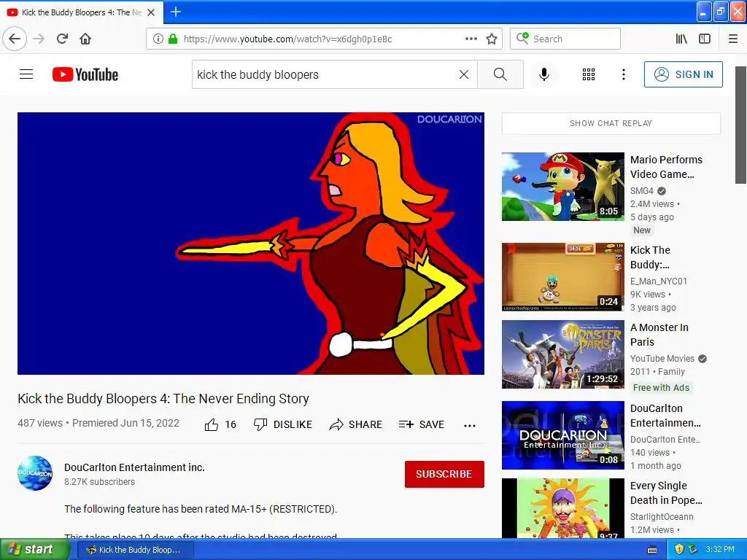This screenshot has width=747, height=560.
Task: Open Kick The Buddy 0:24 video thumbnail
Action: 562,276
